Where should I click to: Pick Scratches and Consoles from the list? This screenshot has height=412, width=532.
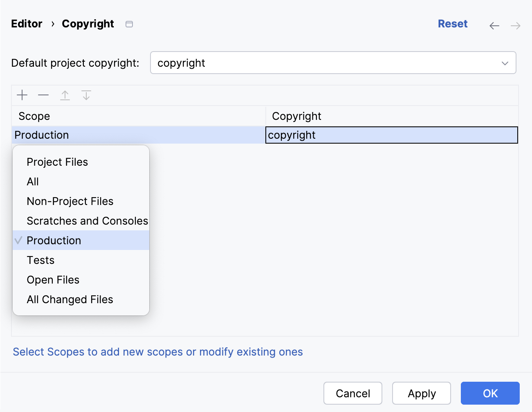(x=87, y=221)
